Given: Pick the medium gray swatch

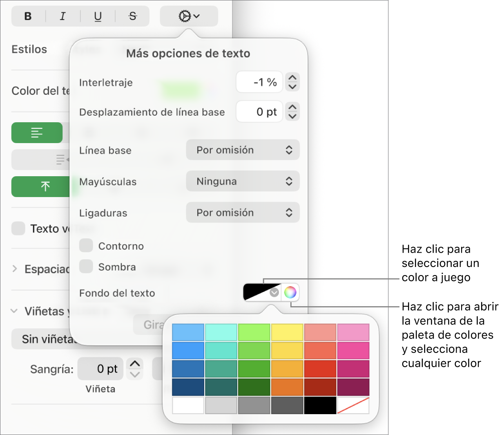Looking at the screenshot, I should pyautogui.click(x=254, y=405).
